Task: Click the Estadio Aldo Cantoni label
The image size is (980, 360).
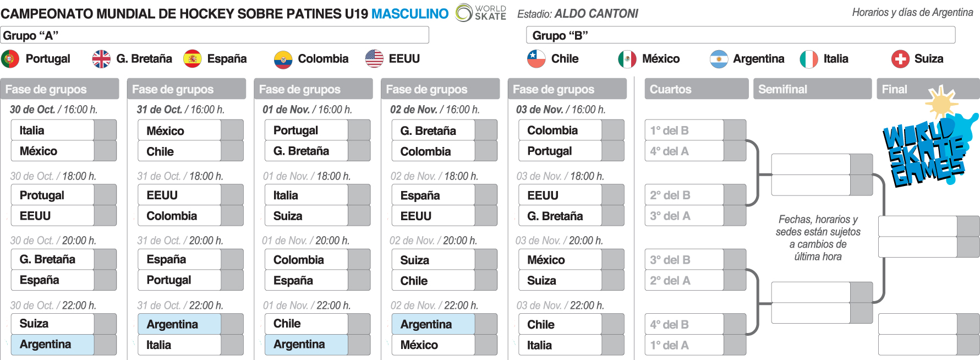Action: pos(578,14)
